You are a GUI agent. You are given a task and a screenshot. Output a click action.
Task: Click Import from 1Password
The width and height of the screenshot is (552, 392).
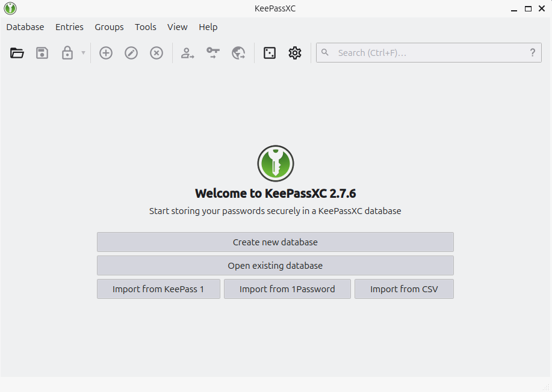[287, 289]
